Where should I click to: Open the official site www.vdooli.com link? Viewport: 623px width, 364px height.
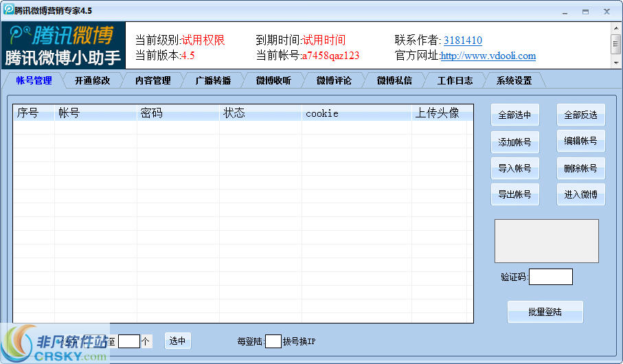488,56
